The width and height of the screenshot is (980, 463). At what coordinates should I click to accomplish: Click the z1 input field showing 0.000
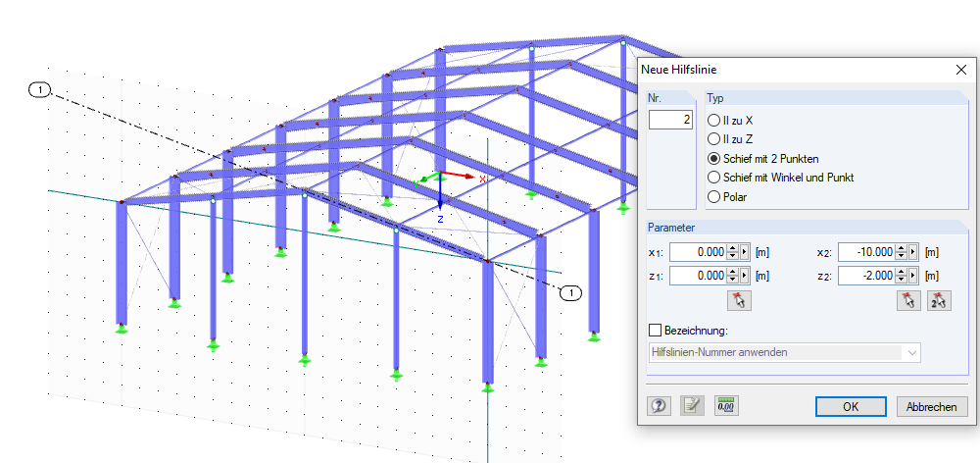pyautogui.click(x=698, y=276)
